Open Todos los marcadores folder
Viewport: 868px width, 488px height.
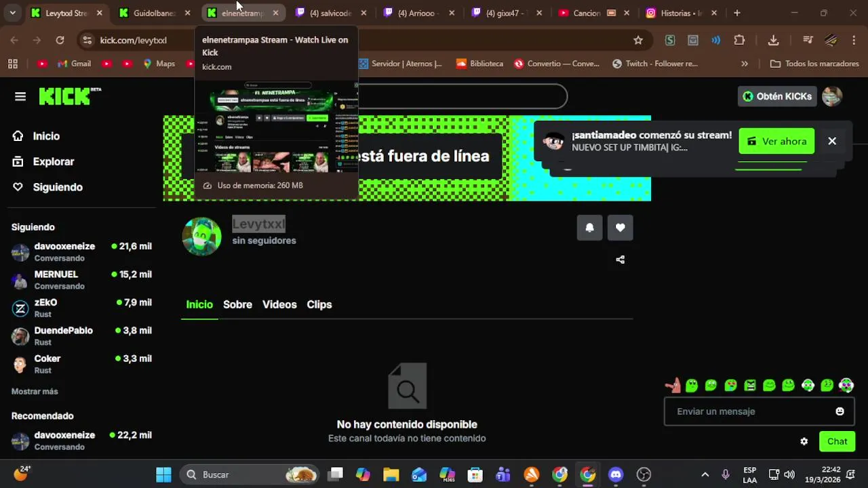tap(815, 64)
